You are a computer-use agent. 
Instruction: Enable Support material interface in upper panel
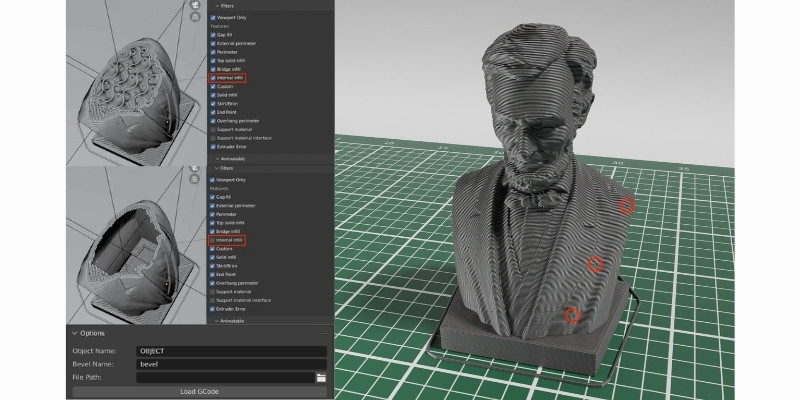coord(213,138)
